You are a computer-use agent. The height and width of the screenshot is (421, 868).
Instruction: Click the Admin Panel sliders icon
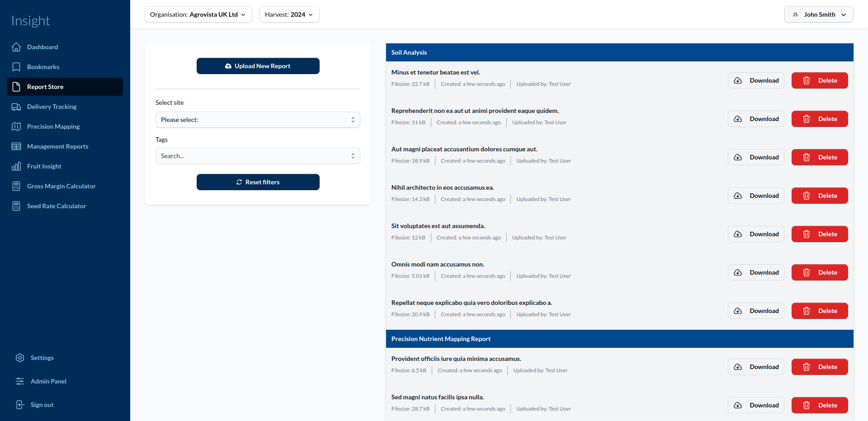coord(20,381)
